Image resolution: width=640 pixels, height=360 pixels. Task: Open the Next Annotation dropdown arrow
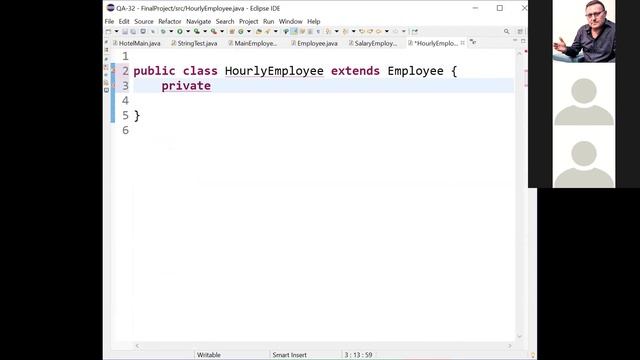337,31
